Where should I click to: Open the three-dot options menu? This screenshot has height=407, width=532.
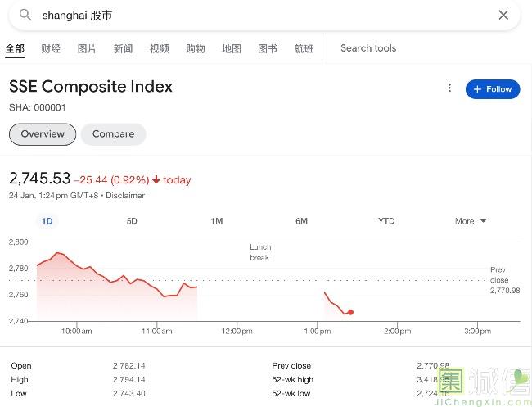coord(449,88)
